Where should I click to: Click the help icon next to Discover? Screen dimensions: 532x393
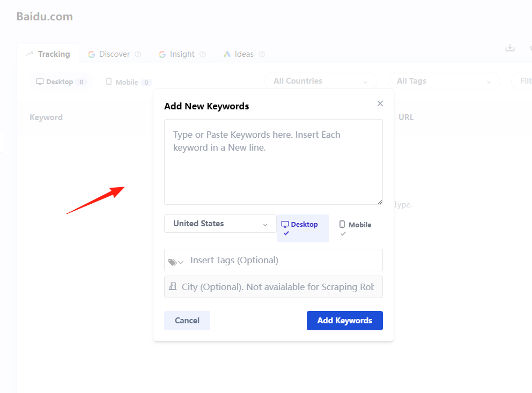138,54
